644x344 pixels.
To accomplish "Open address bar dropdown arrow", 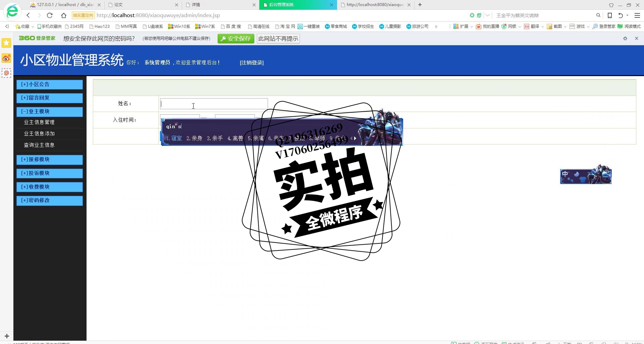I will 488,15.
